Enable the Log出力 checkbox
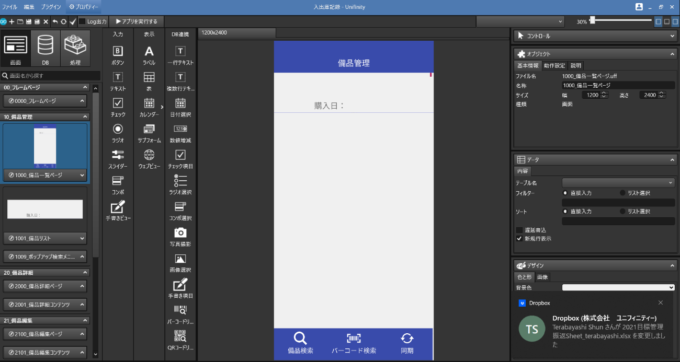Image resolution: width=680 pixels, height=362 pixels. [x=82, y=21]
